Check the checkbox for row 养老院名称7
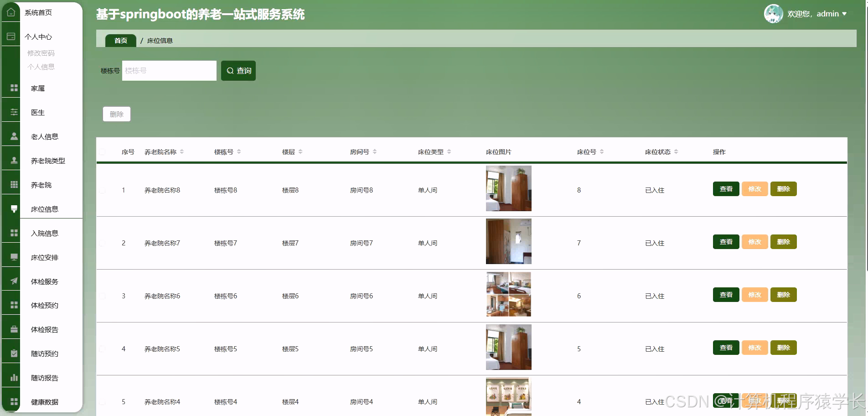Screen dimensions: 868x416 click(102, 243)
